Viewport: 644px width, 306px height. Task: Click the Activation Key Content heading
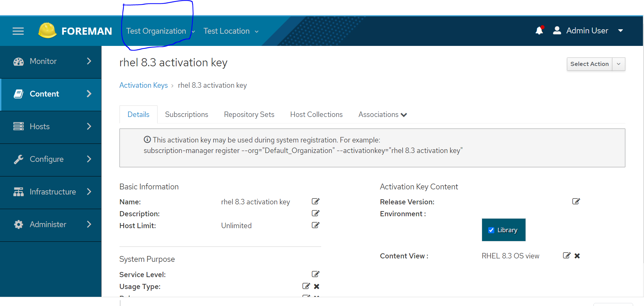coord(419,187)
